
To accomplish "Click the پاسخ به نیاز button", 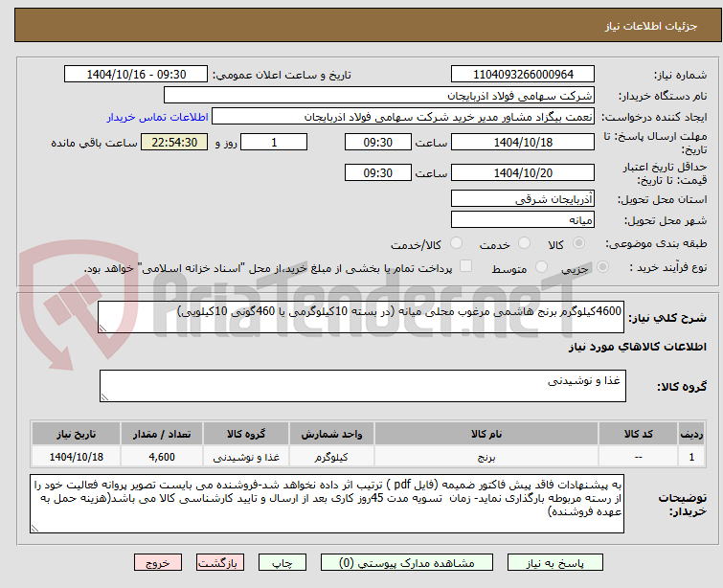I will [555, 563].
